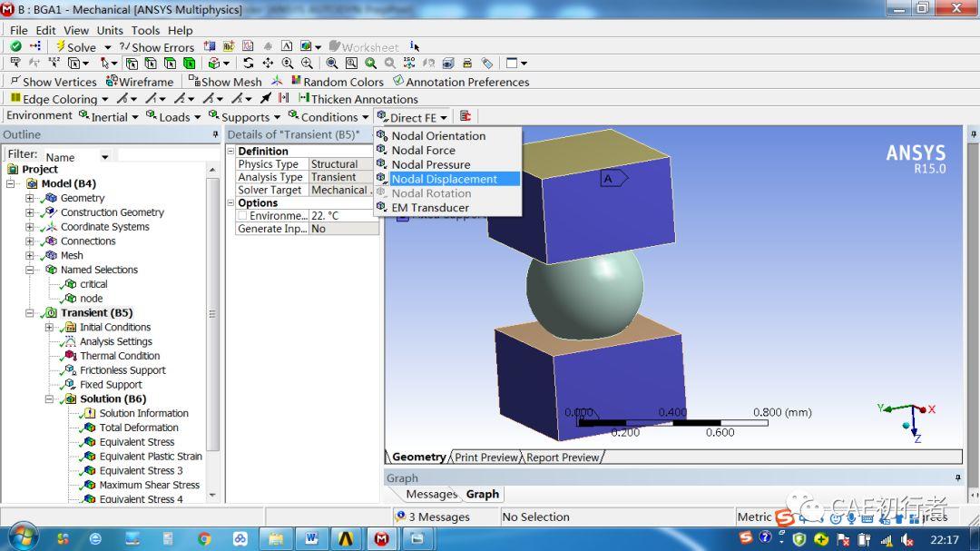Select Equivalent Plastic Strain result

pyautogui.click(x=150, y=457)
